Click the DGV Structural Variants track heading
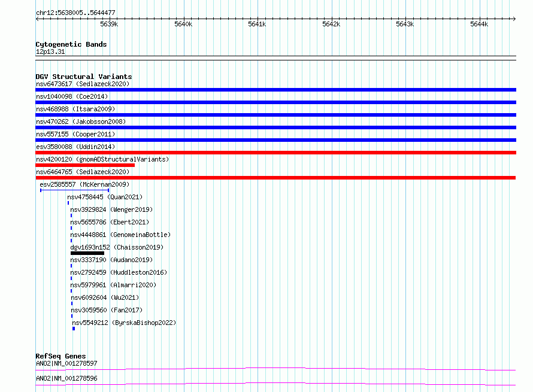The image size is (533, 392). (84, 77)
